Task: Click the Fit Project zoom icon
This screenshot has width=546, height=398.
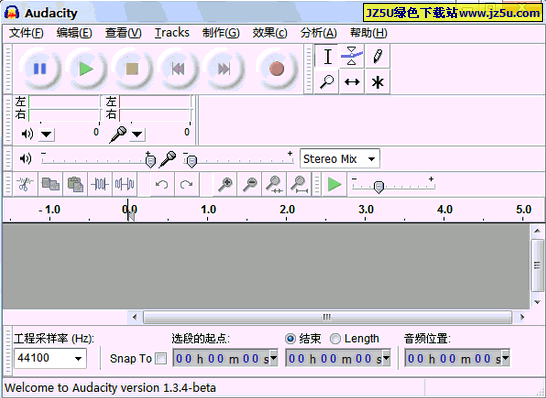Action: click(x=300, y=184)
